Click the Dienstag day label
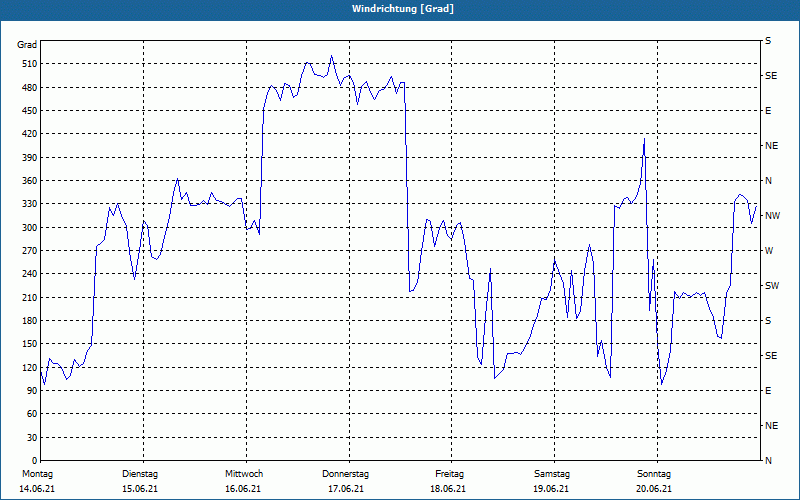 (x=140, y=474)
